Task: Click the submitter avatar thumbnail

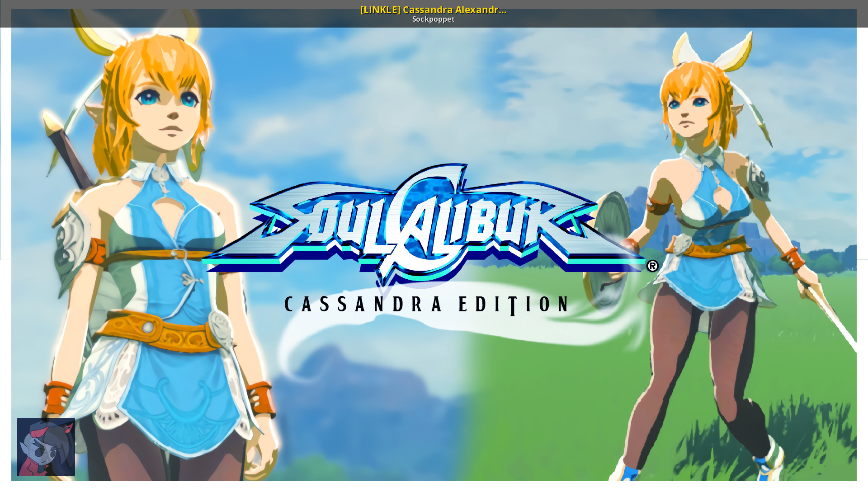Action: (46, 447)
